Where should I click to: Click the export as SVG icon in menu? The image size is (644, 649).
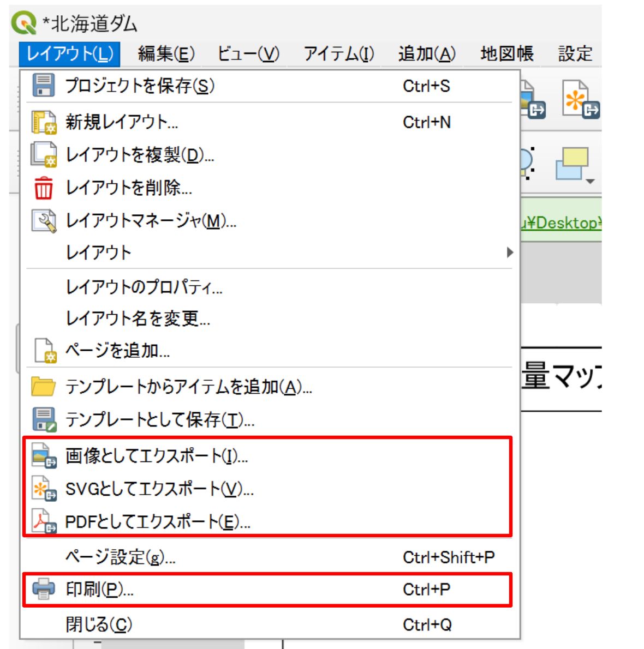(44, 489)
